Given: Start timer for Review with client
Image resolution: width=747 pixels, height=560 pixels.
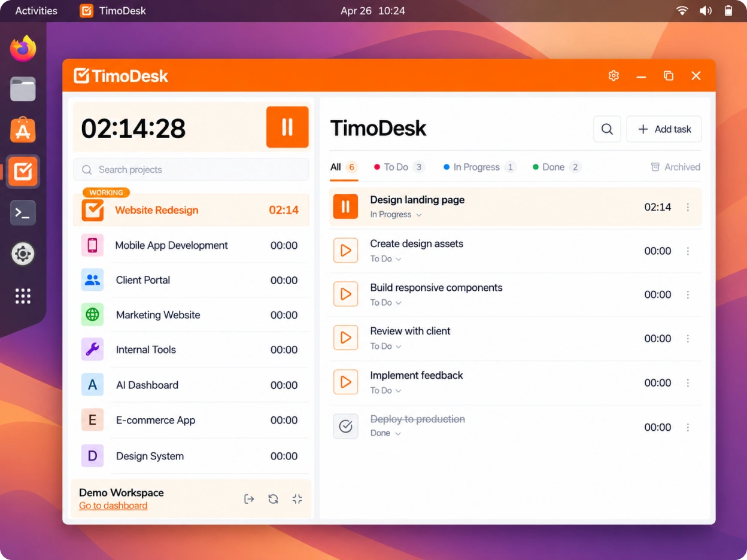Looking at the screenshot, I should tap(345, 338).
